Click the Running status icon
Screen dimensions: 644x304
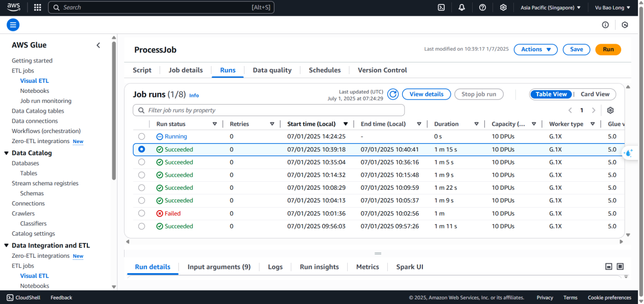pos(160,137)
